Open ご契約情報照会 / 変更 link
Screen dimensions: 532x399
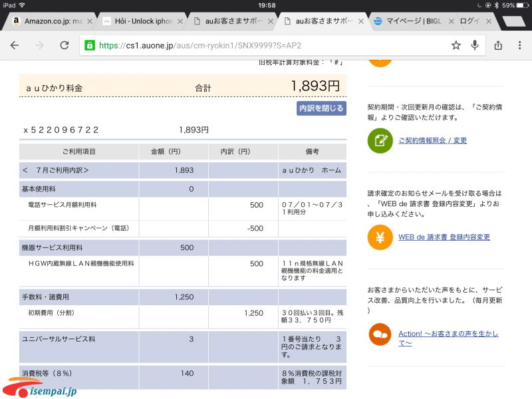click(x=433, y=140)
